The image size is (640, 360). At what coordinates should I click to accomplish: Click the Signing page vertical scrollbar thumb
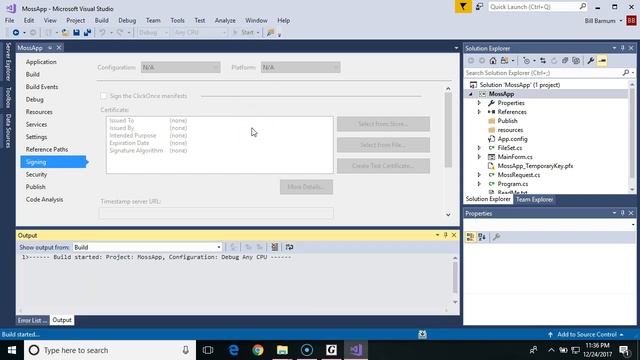click(448, 130)
